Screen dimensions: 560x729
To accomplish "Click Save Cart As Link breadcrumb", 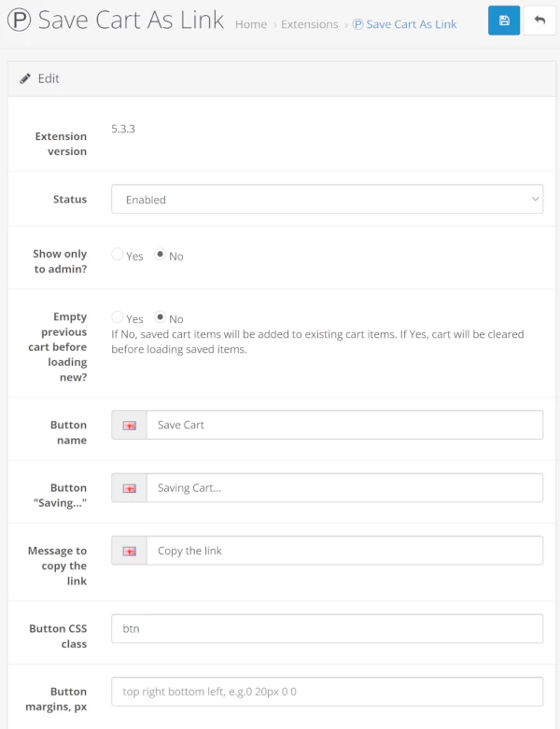I will (x=411, y=24).
